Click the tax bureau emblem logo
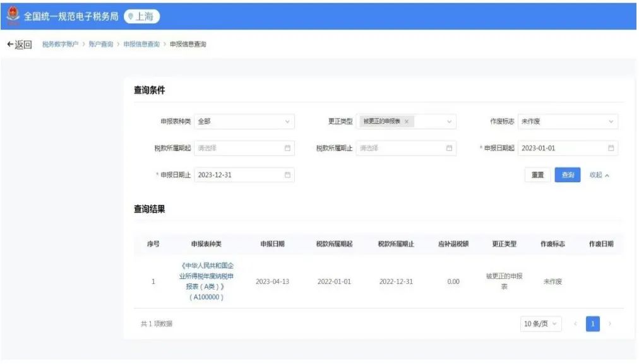This screenshot has width=639, height=364. (13, 15)
